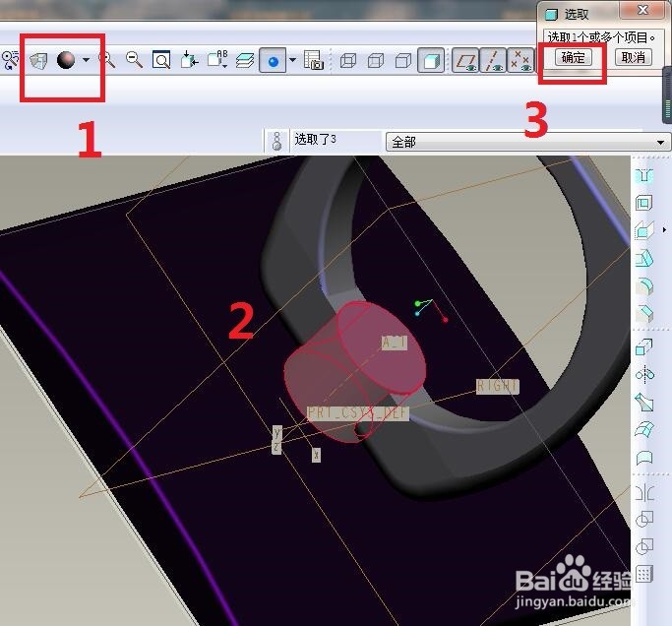Close the 选取 dialog with X
Viewport: 672px width, 626px height.
tap(643, 10)
